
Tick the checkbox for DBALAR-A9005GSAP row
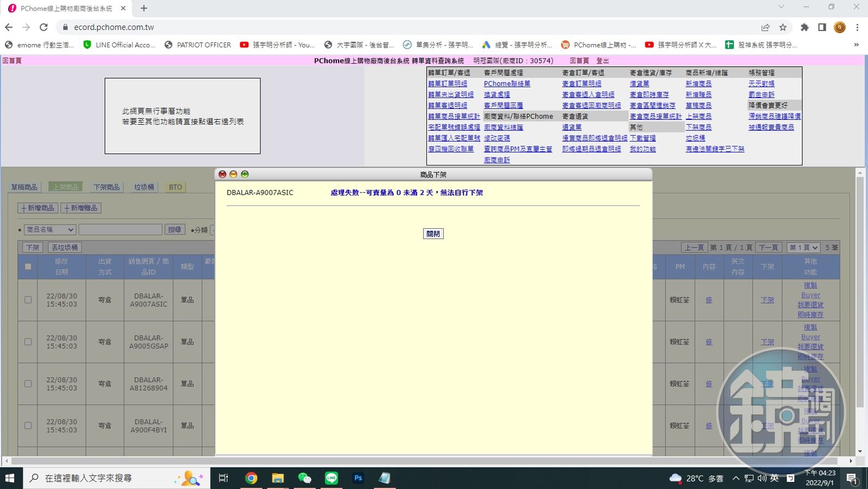(28, 342)
